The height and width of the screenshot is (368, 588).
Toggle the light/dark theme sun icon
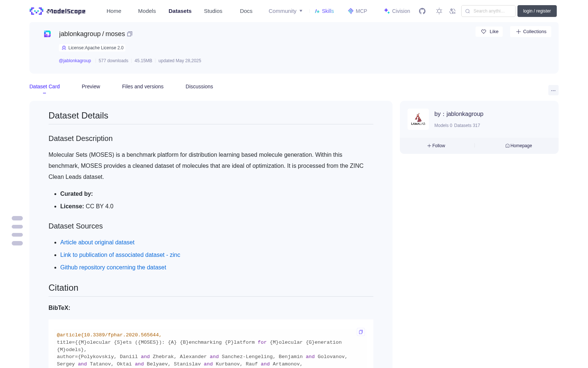(x=439, y=11)
